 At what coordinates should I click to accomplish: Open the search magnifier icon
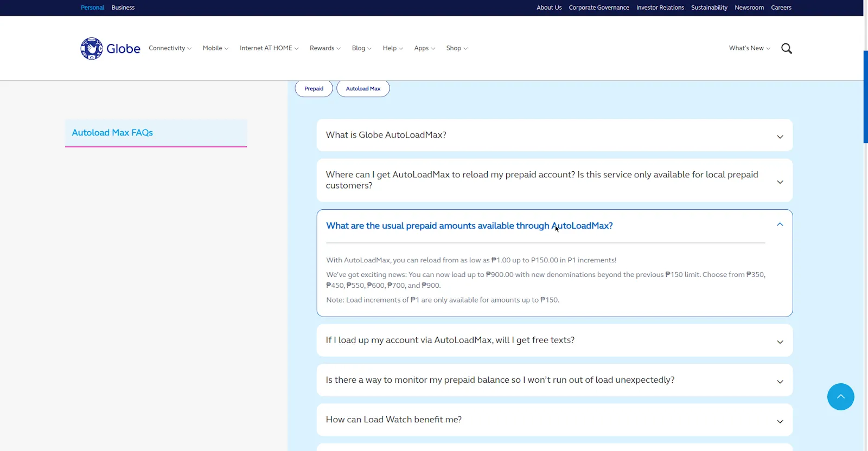(x=787, y=48)
